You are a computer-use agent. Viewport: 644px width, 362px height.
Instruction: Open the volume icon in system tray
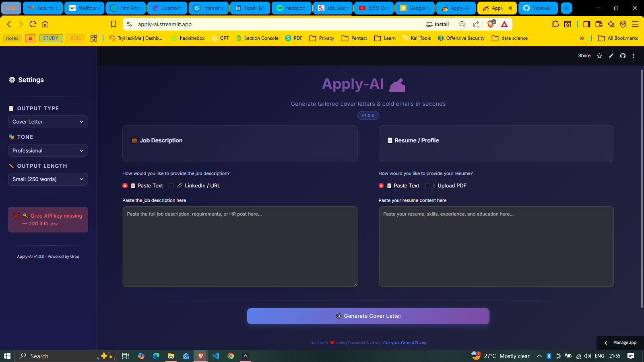pyautogui.click(x=588, y=356)
